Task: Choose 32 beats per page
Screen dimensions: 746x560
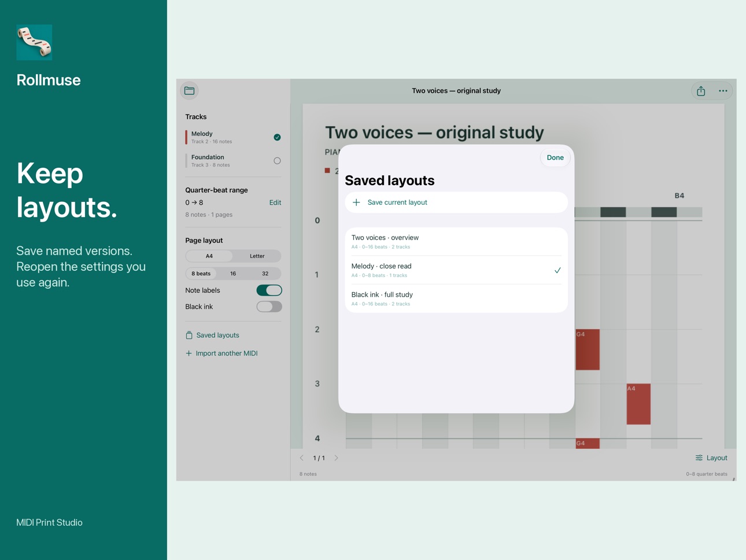Action: coord(265,274)
